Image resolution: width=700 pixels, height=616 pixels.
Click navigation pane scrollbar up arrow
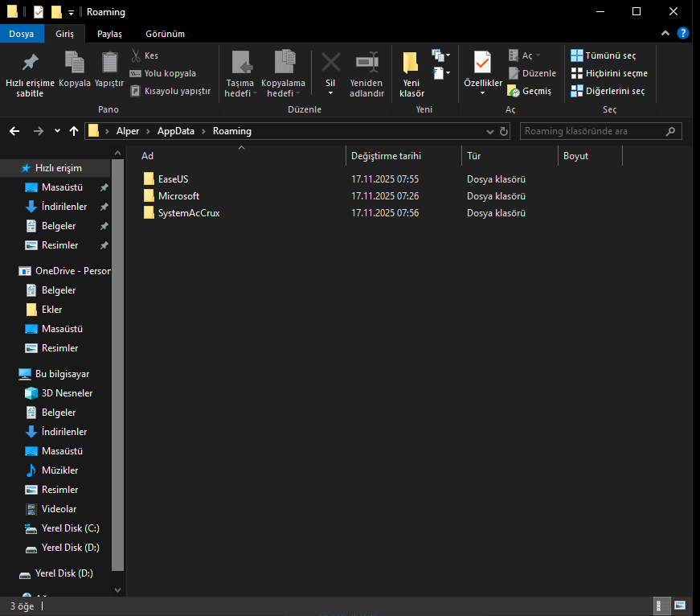pos(118,154)
